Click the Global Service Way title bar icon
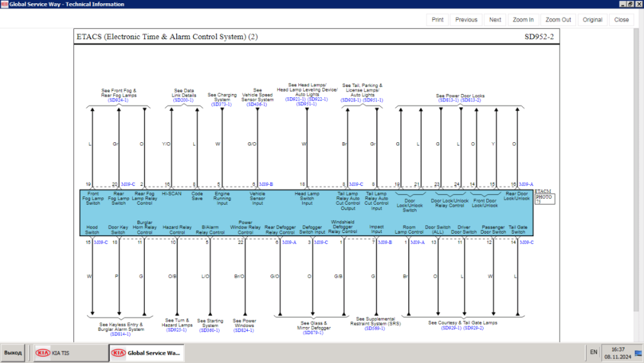Screen dimensions: 644x363 pyautogui.click(x=4, y=4)
